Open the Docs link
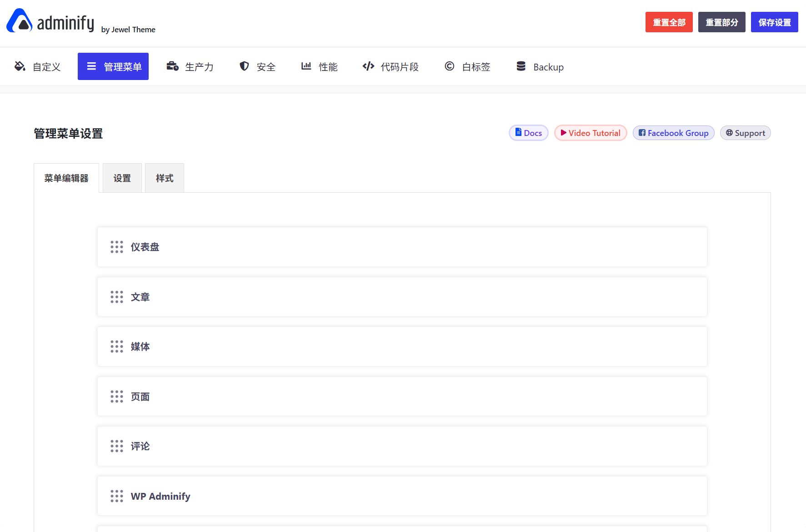 point(529,133)
